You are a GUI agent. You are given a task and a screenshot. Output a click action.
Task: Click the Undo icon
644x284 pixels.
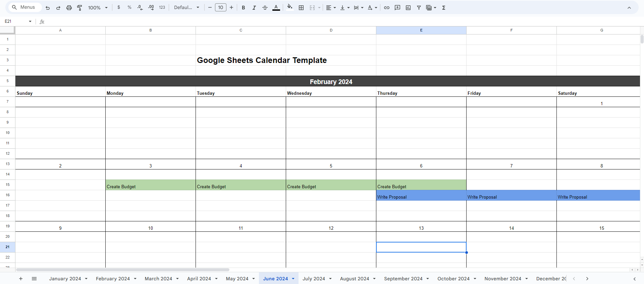coord(48,8)
